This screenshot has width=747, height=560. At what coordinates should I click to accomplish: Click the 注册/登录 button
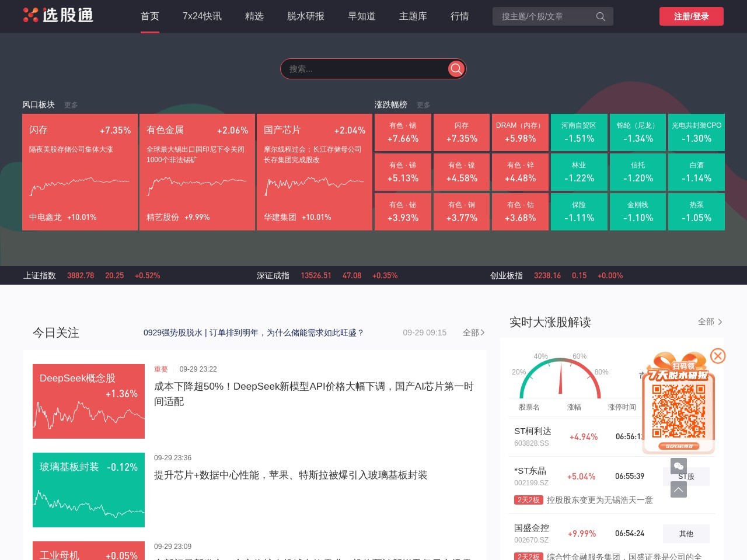(x=691, y=16)
